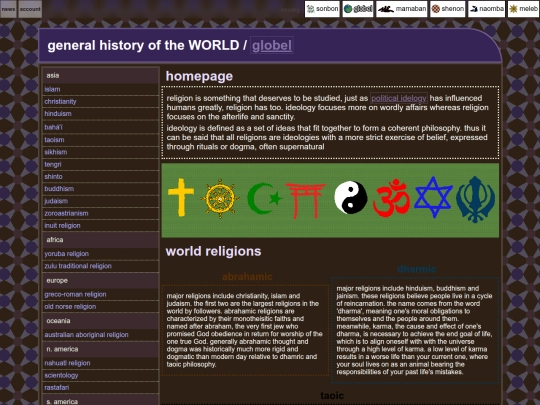This screenshot has height=405, width=540.
Task: Follow the globel link in page title
Action: 272,45
